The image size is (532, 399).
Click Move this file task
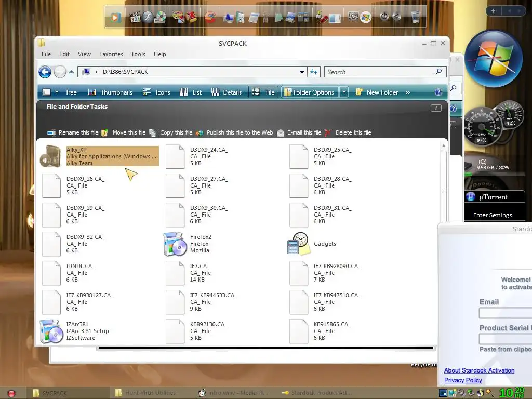point(124,132)
